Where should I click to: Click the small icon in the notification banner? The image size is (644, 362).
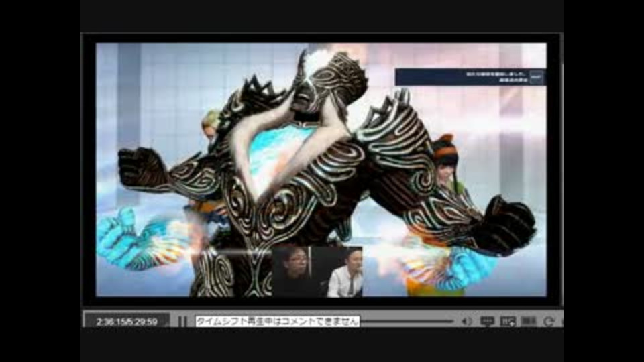pyautogui.click(x=537, y=77)
